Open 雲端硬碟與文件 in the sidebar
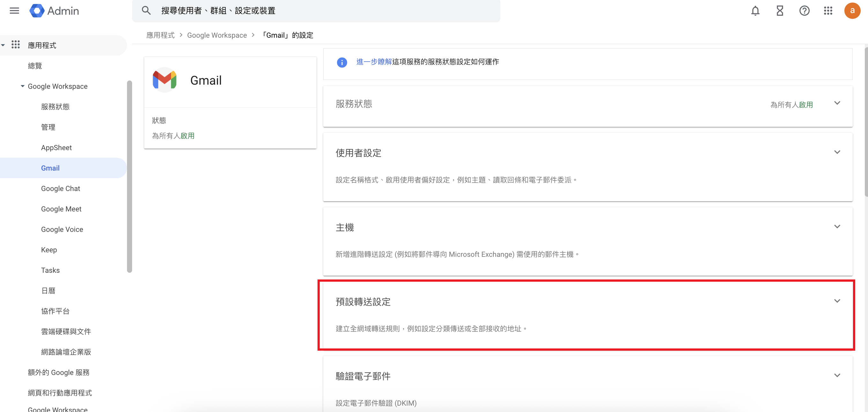The width and height of the screenshot is (868, 412). [66, 332]
